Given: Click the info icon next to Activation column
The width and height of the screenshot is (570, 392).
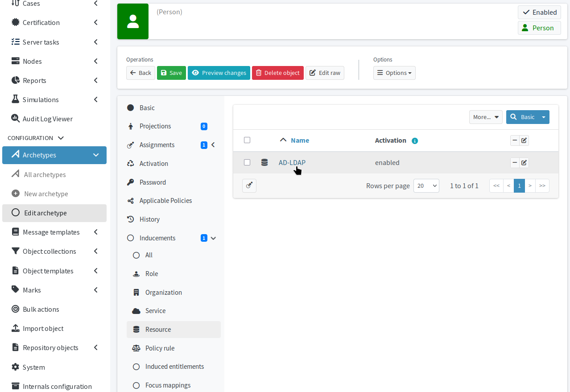Looking at the screenshot, I should click(x=415, y=140).
